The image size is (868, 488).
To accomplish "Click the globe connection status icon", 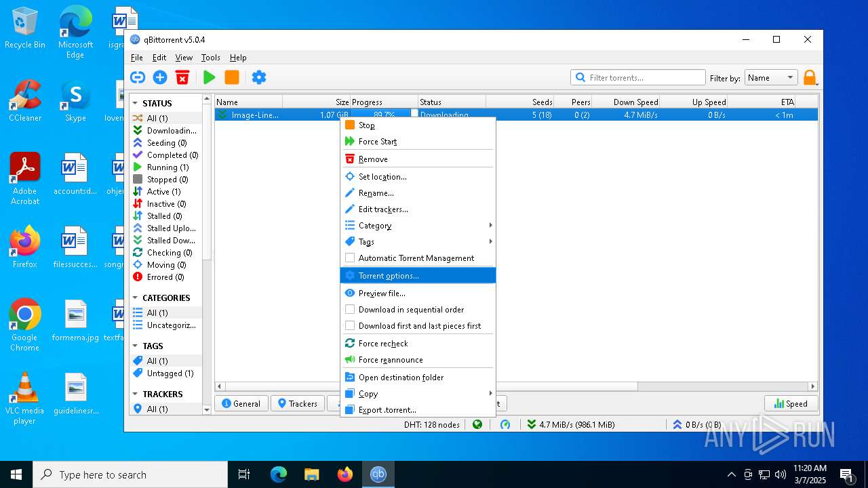I will pos(477,424).
